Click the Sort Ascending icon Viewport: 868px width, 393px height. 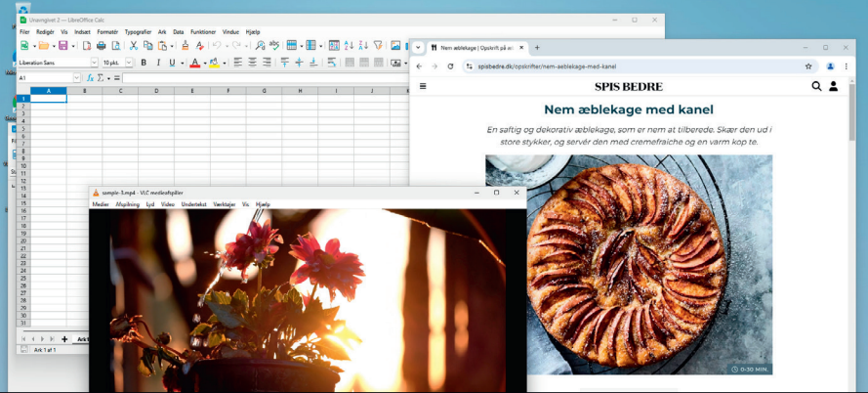pos(350,46)
